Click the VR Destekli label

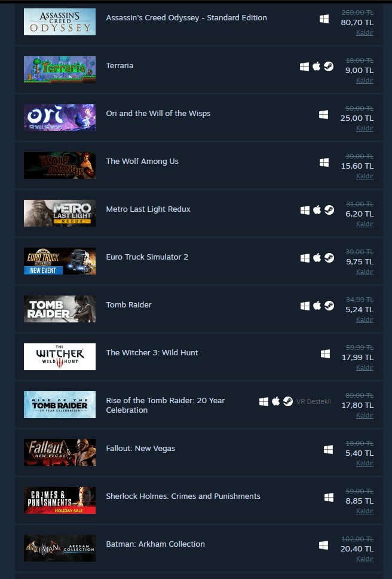coord(314,401)
